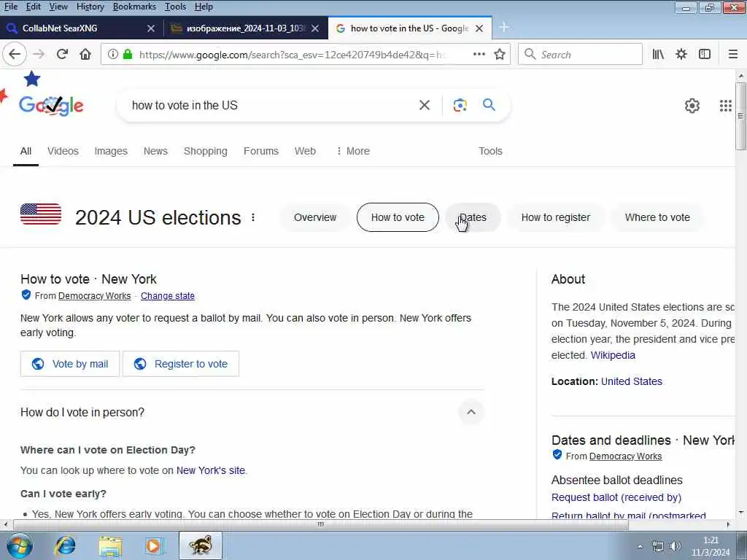Open options dots beside 2024 US elections
The width and height of the screenshot is (747, 560).
pos(253,217)
